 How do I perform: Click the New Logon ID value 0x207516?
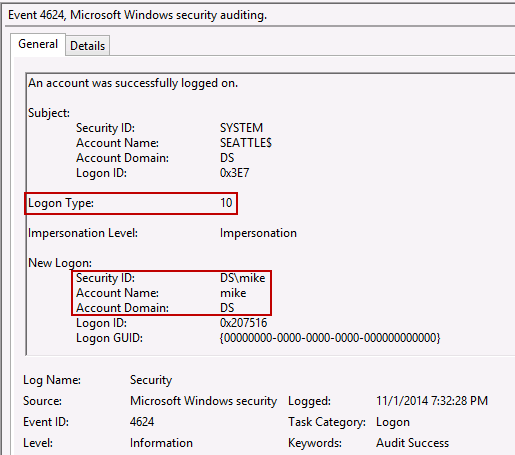(x=244, y=323)
